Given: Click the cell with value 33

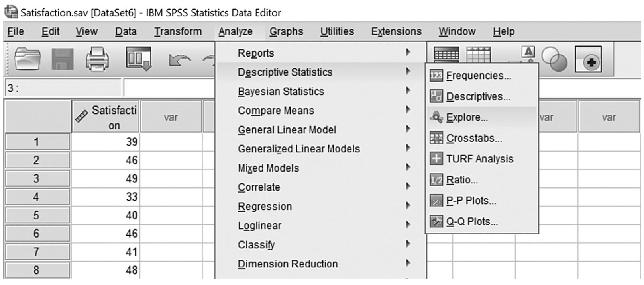Looking at the screenshot, I should tap(106, 197).
